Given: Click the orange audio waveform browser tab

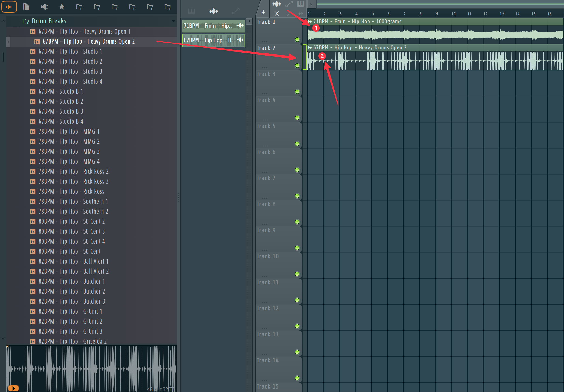Looking at the screenshot, I should pos(9,7).
